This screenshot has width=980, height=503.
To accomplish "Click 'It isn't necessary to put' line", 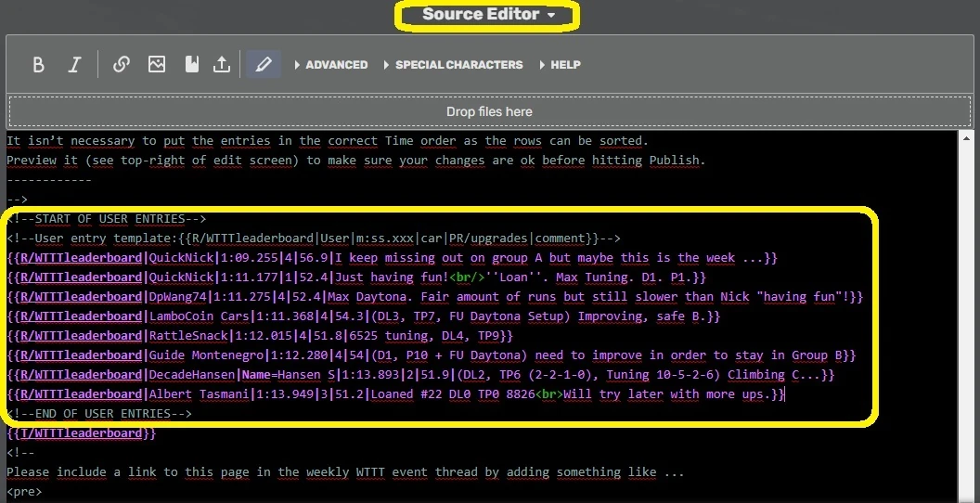I will tap(328, 140).
